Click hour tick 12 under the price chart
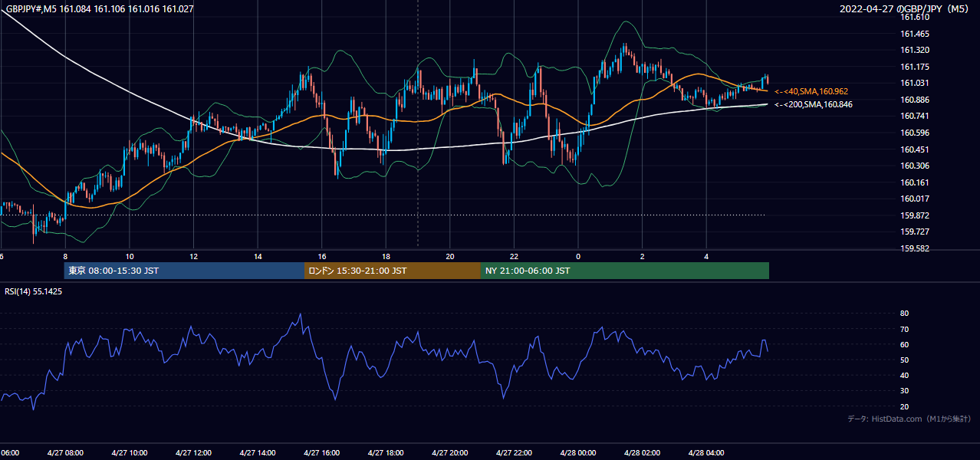The height and width of the screenshot is (460, 980). click(193, 257)
